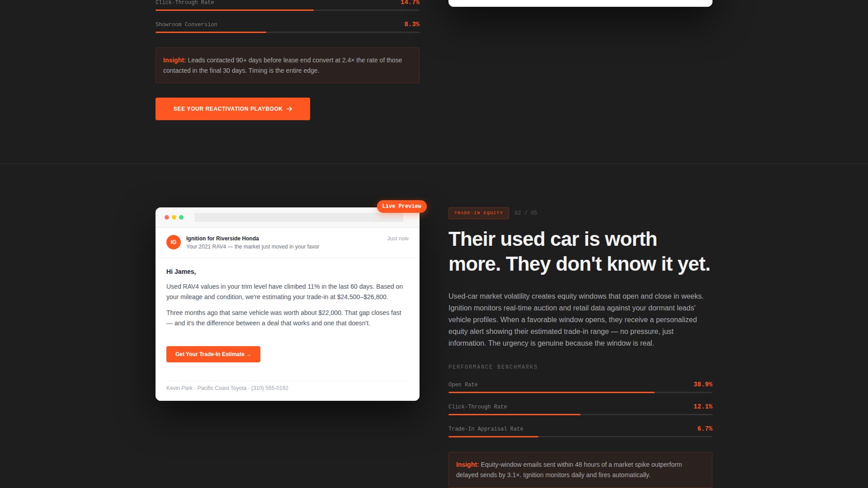This screenshot has height=488, width=868.
Task: Click the 12.1% Click-Through Rate progress bar
Action: [580, 414]
